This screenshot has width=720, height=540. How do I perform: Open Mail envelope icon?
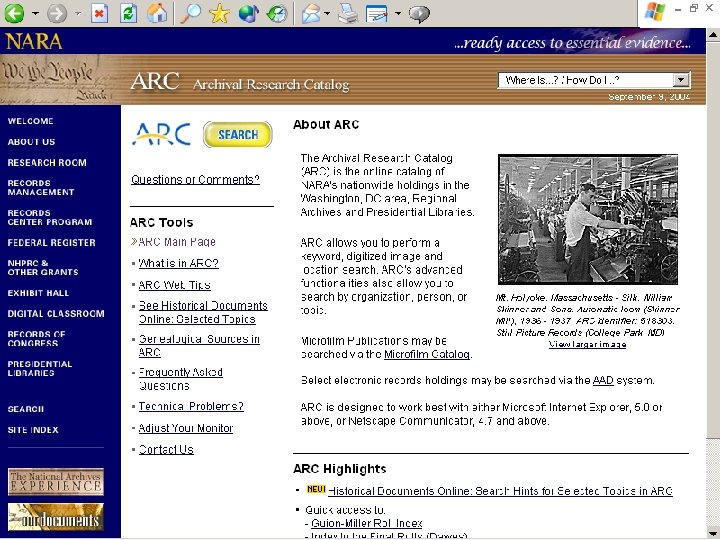pyautogui.click(x=311, y=13)
